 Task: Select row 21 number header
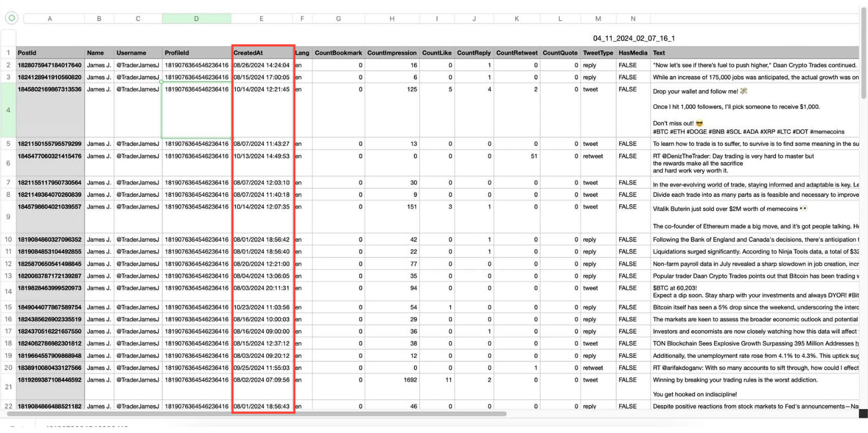pos(8,387)
